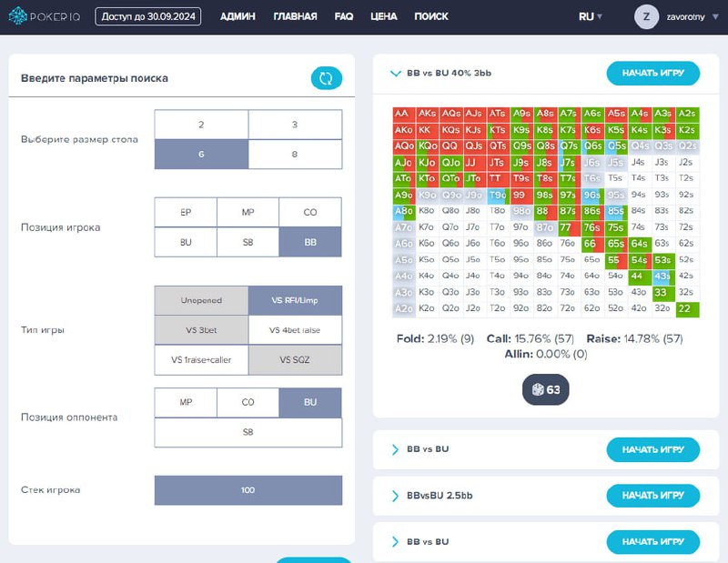Expand the BB vs BU row below chart

(x=395, y=449)
